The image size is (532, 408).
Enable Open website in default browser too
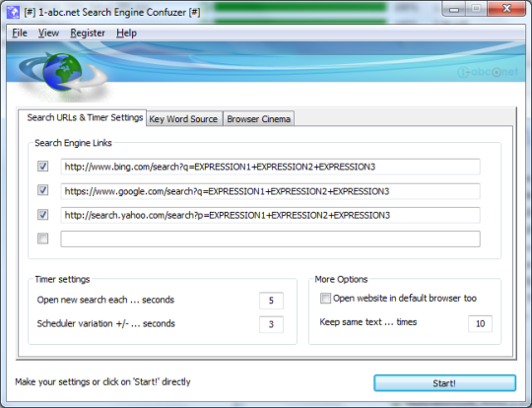click(x=325, y=299)
